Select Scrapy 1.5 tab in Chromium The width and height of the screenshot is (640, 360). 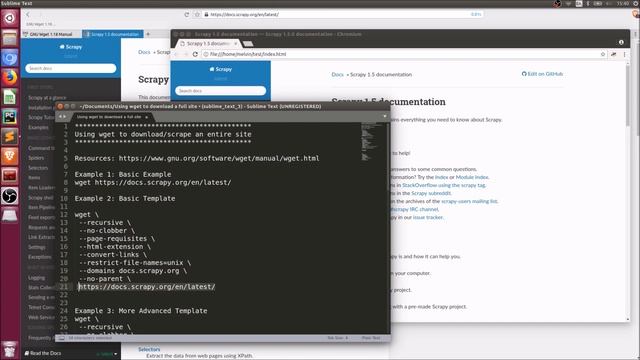(x=208, y=43)
